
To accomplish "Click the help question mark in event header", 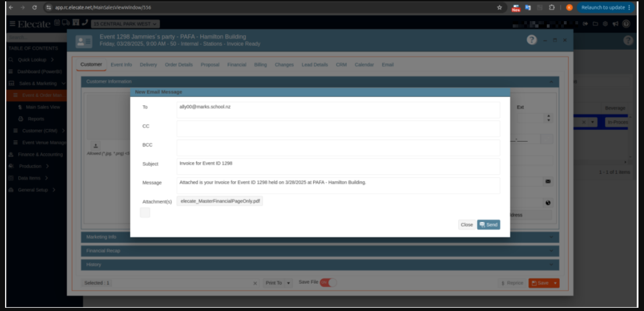I will click(532, 40).
